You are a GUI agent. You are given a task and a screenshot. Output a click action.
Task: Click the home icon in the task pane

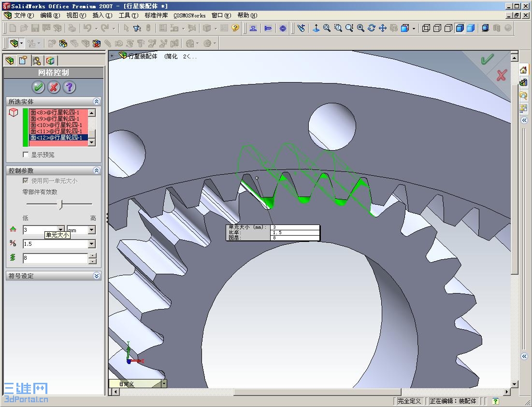(523, 70)
